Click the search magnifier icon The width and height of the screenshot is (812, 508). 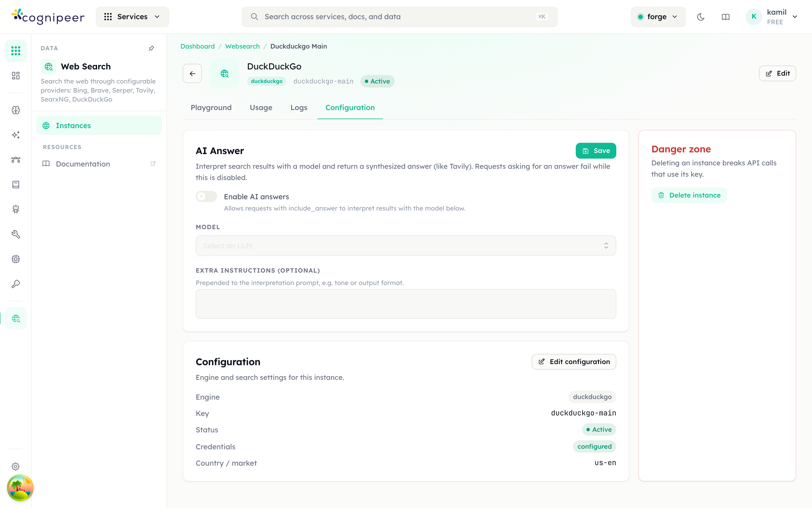[x=255, y=17]
